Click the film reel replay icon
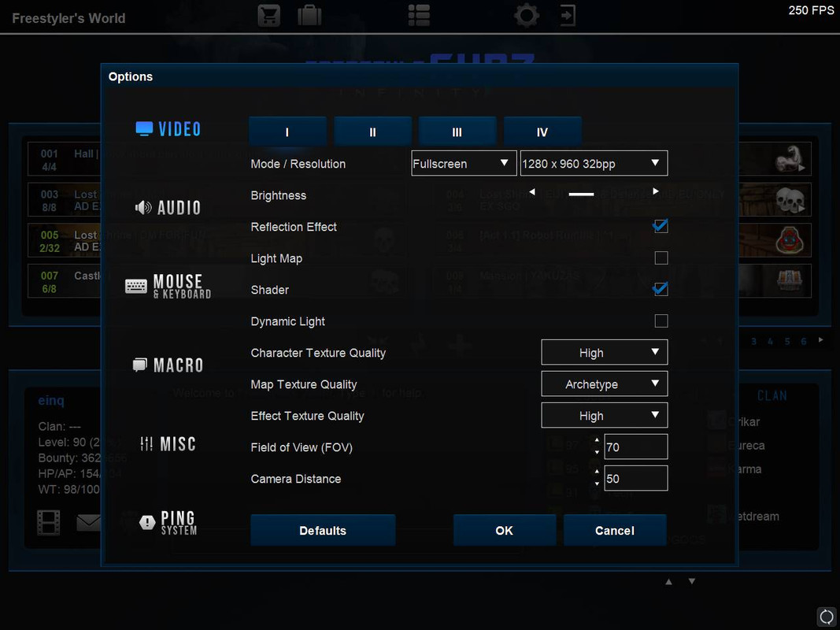The height and width of the screenshot is (630, 840). click(48, 522)
